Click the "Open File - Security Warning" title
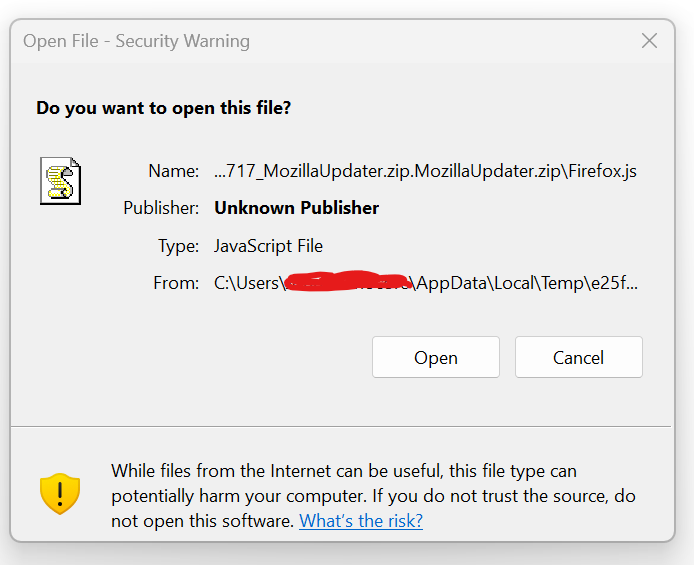This screenshot has width=694, height=565. point(136,41)
